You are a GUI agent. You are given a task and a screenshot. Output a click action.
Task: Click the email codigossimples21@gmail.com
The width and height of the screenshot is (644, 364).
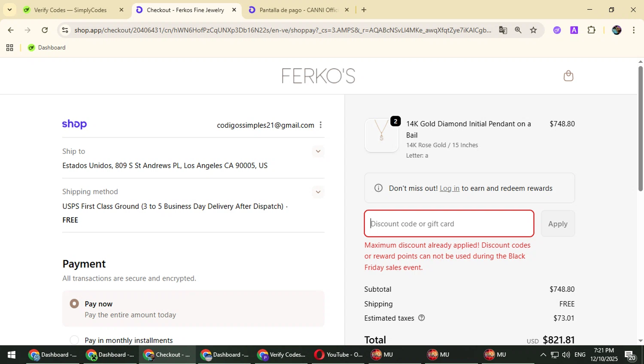[265, 125]
